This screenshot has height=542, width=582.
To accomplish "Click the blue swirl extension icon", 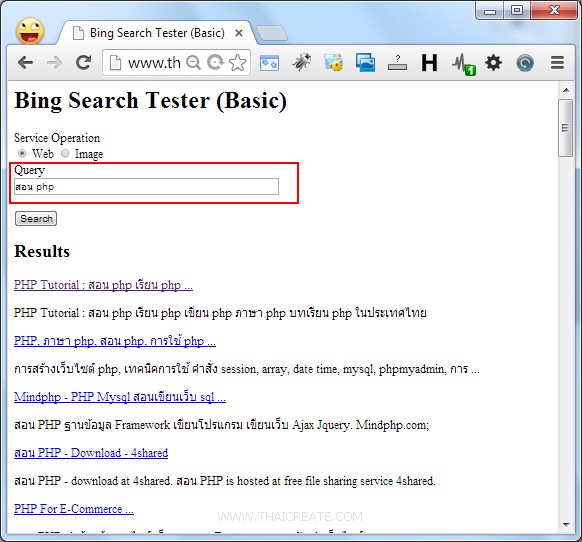I will [525, 63].
